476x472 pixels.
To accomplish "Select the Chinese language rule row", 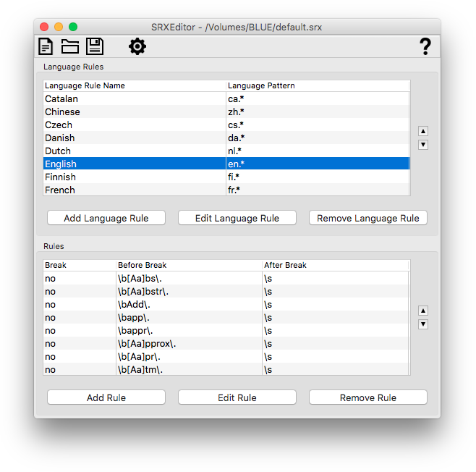I will (x=226, y=111).
